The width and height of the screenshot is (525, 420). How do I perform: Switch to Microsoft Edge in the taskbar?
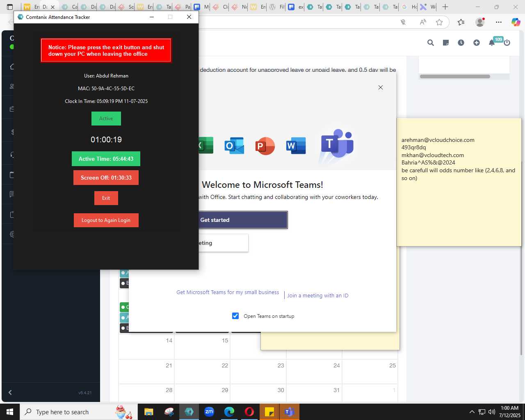point(229,412)
